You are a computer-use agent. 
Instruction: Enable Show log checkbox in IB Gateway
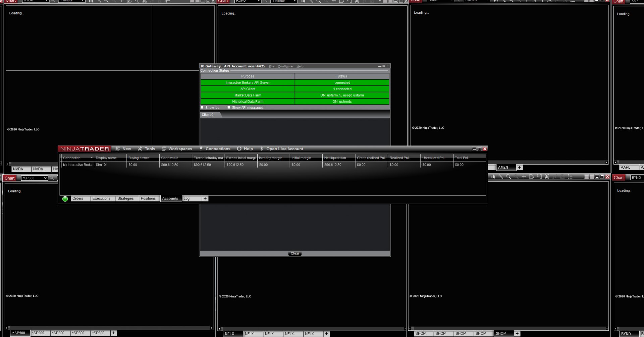202,108
